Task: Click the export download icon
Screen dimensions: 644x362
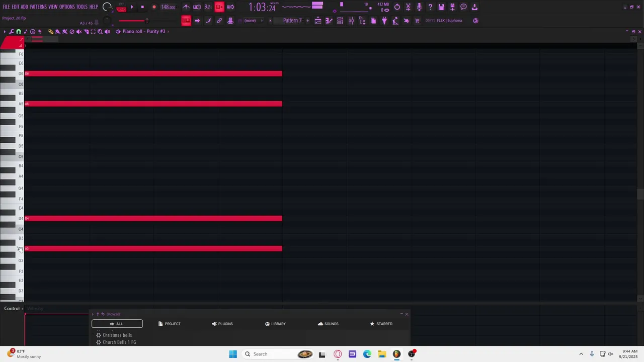Action: pos(474,7)
